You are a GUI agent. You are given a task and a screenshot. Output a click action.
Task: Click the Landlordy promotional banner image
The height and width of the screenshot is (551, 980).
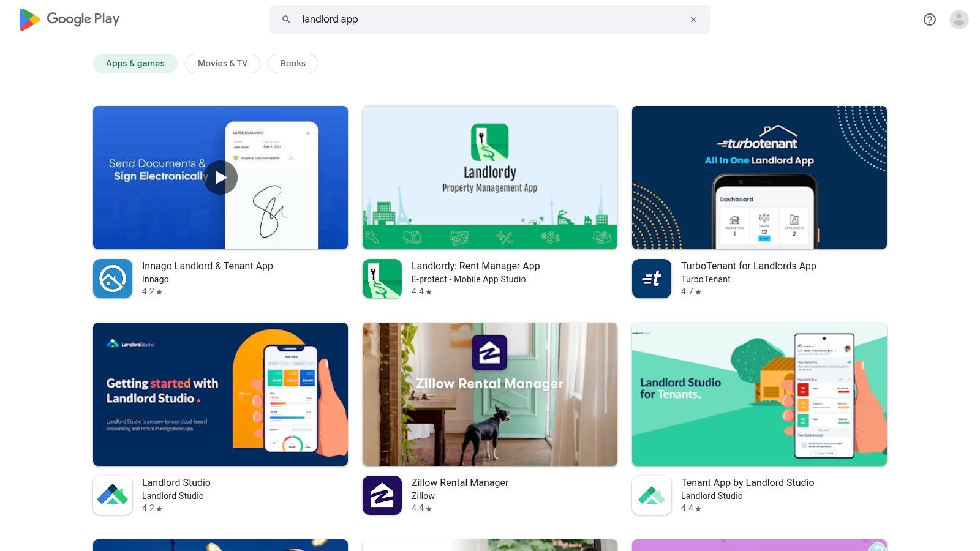(489, 178)
